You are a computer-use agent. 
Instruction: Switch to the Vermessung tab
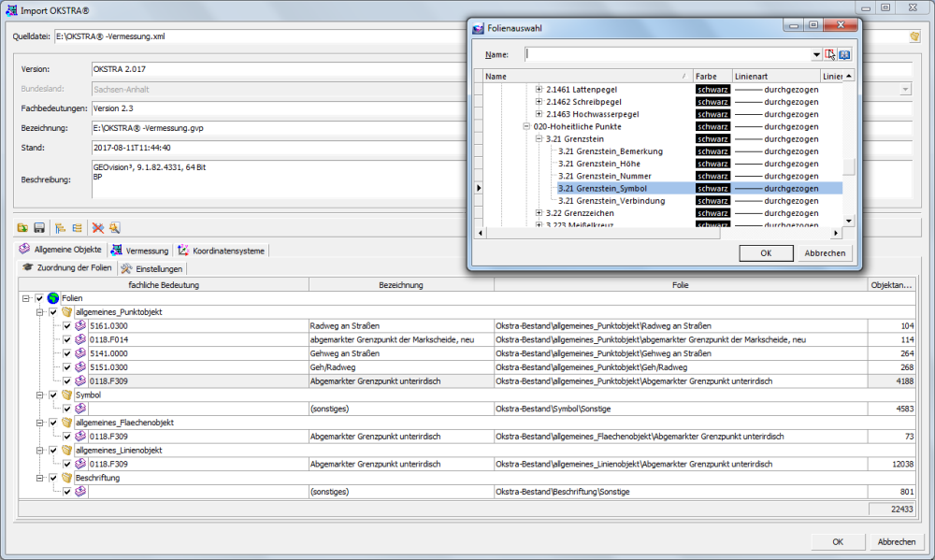pos(141,251)
